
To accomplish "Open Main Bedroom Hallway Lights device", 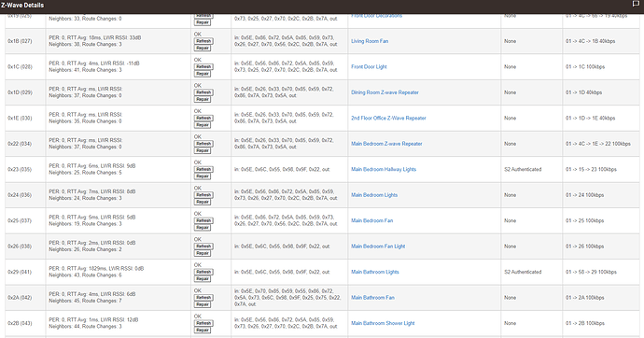I will point(384,169).
